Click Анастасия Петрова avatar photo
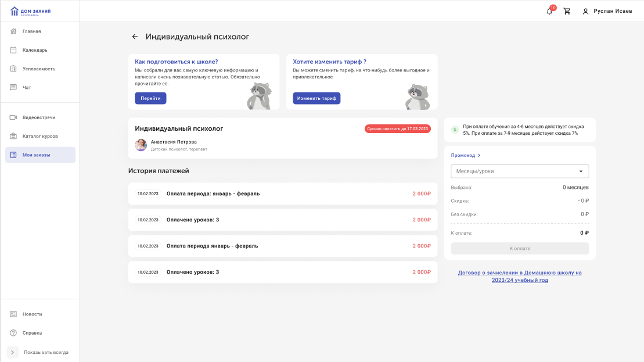The height and width of the screenshot is (362, 644). [141, 145]
